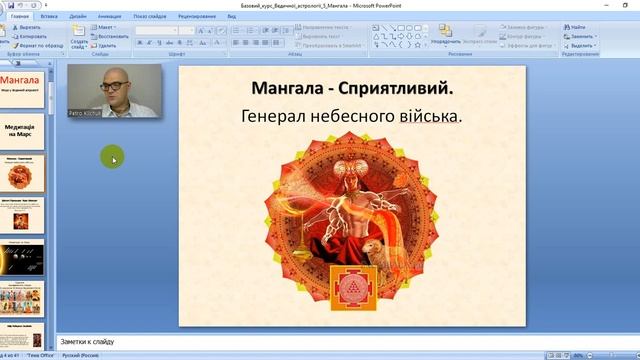Viewport: 640px width, 360px height.
Task: Open the font name combo box
Action: [x=157, y=31]
